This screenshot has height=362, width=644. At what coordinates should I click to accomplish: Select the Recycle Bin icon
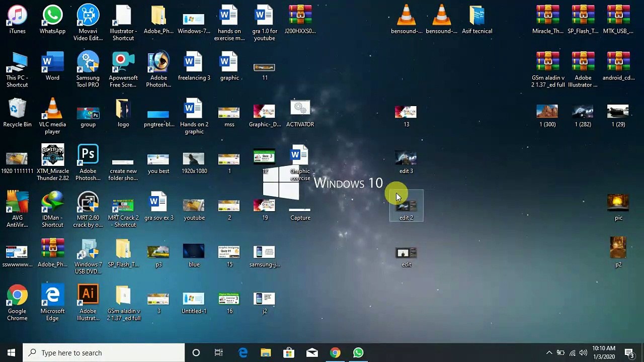pos(17,113)
